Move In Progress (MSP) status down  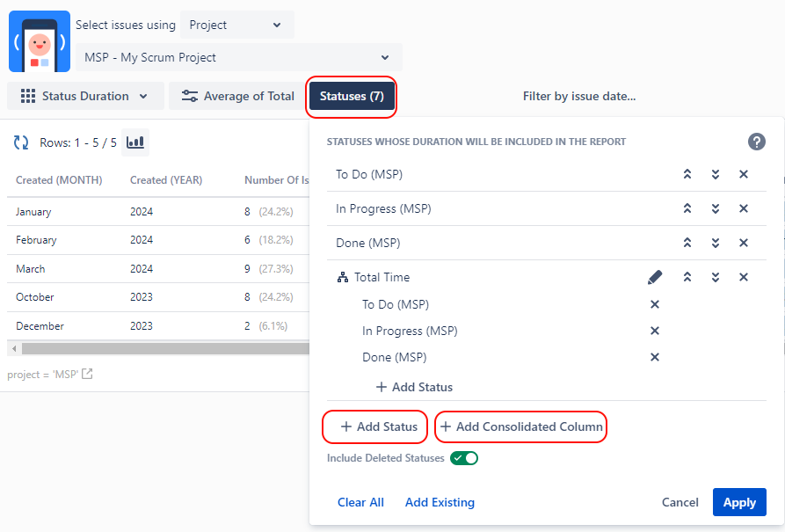[716, 208]
